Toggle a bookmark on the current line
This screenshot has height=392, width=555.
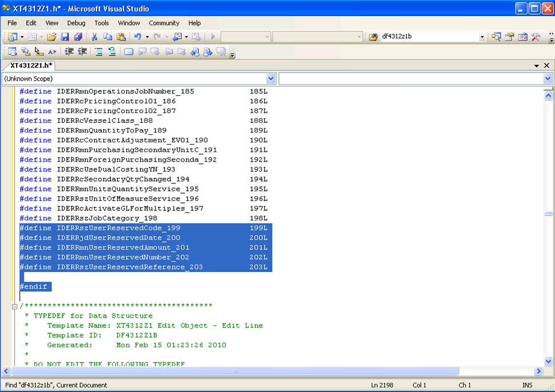[129, 52]
